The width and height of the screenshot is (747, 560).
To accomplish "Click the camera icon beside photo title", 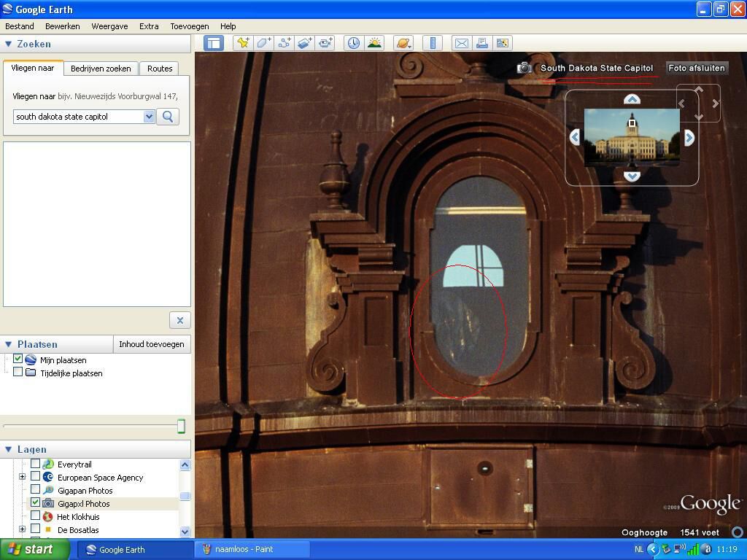I will tap(525, 68).
